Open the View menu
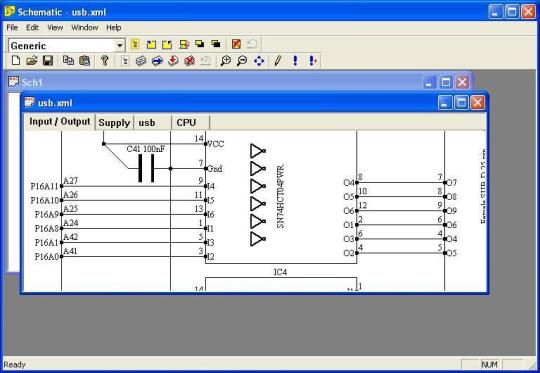 55,28
